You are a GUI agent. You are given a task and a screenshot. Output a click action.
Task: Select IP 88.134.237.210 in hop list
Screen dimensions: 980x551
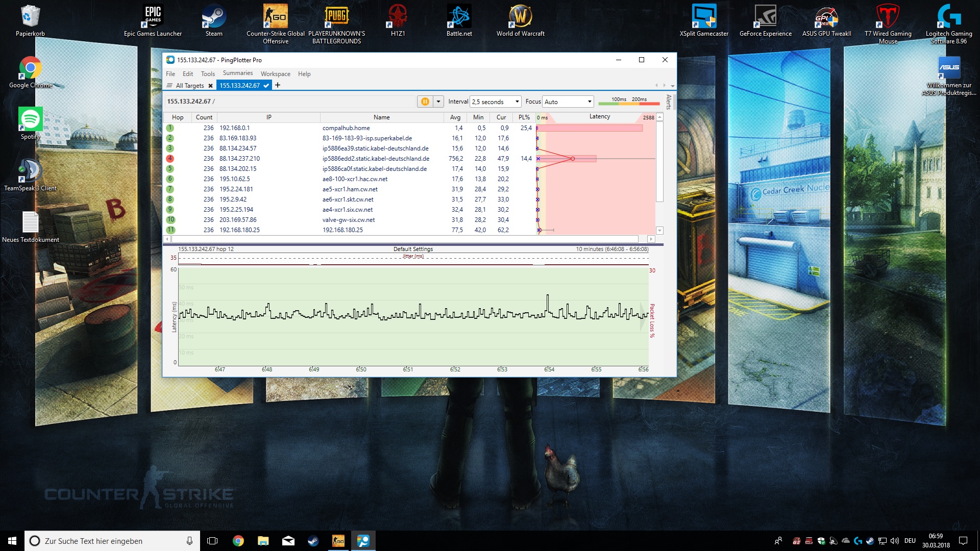239,159
